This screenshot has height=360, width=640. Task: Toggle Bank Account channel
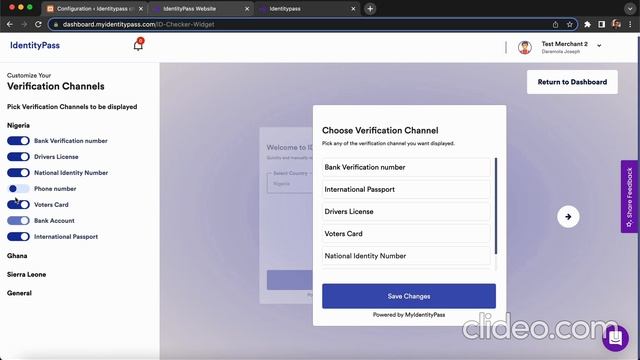tap(18, 220)
